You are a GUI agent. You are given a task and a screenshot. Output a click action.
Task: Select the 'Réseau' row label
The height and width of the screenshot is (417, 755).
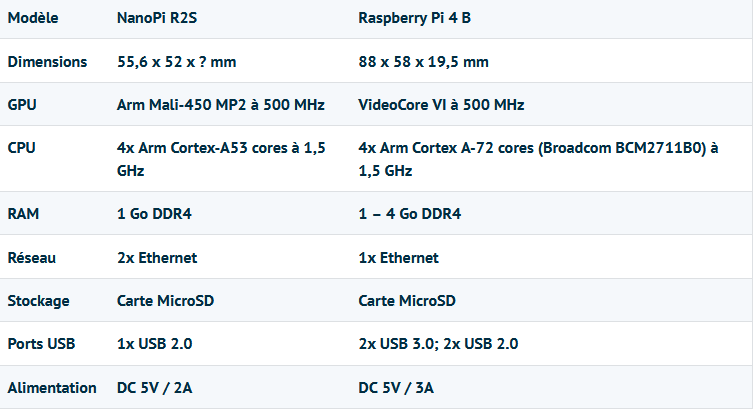[32, 258]
